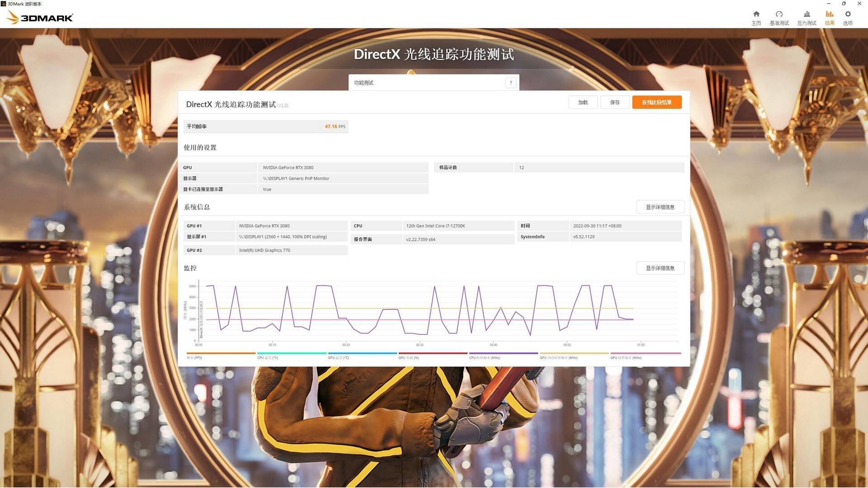Open the Stress Test (压力测试) icon
The width and height of the screenshot is (868, 488).
pos(807,17)
